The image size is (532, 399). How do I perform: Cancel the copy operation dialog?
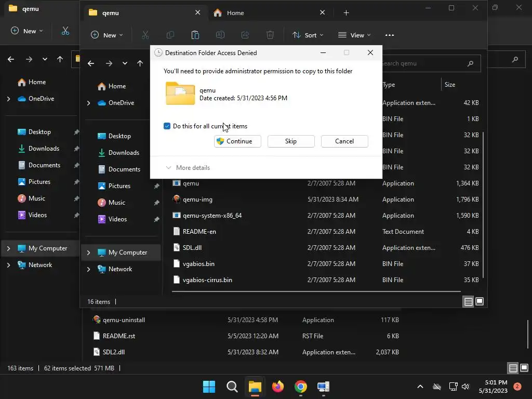point(344,141)
